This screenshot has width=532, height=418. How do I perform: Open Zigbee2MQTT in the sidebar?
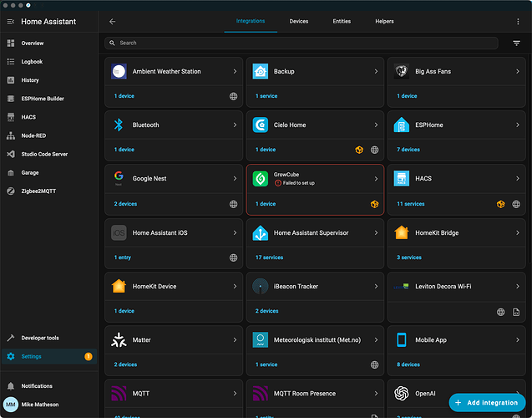point(39,191)
